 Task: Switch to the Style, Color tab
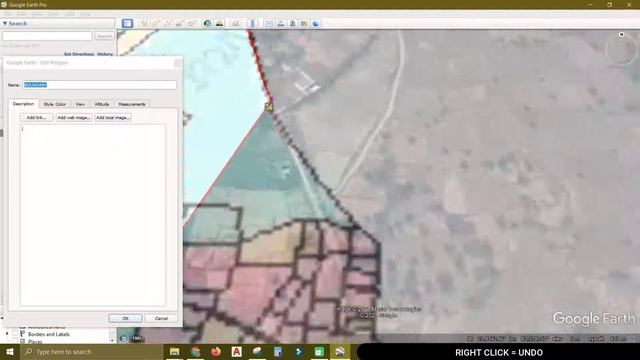(55, 104)
